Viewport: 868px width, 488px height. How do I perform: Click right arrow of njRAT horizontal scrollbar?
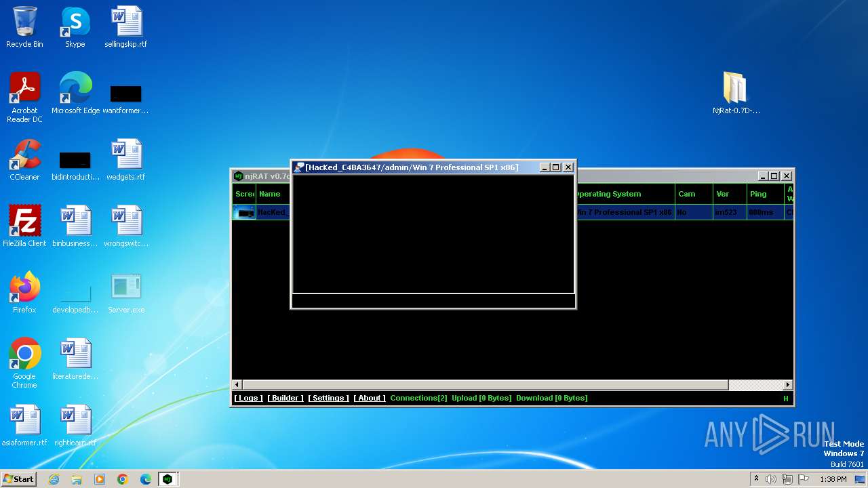(787, 385)
